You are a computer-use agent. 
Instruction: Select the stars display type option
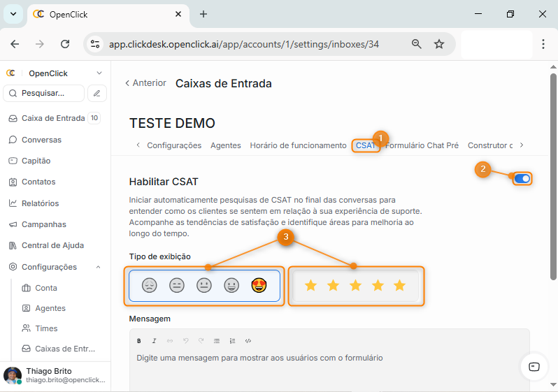point(355,285)
